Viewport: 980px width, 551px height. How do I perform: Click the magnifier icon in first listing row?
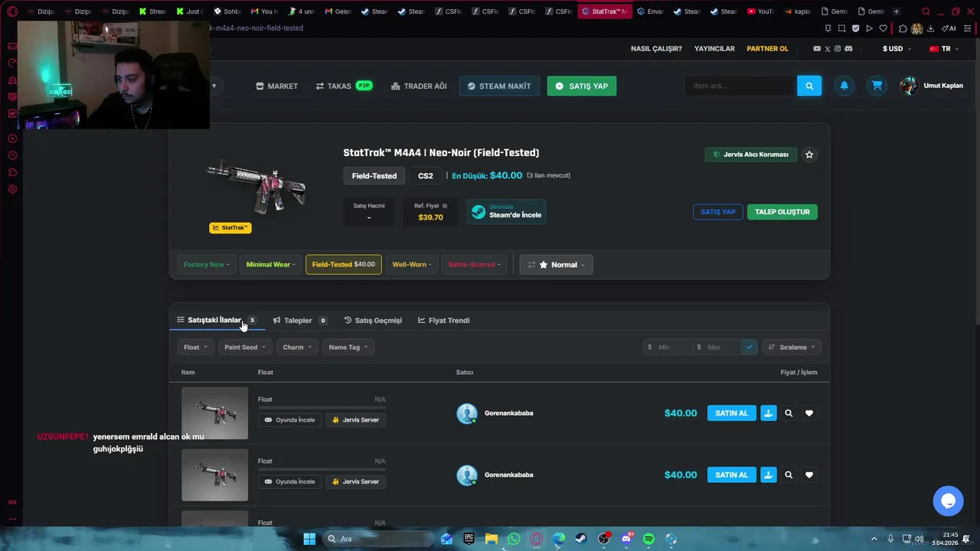(789, 413)
